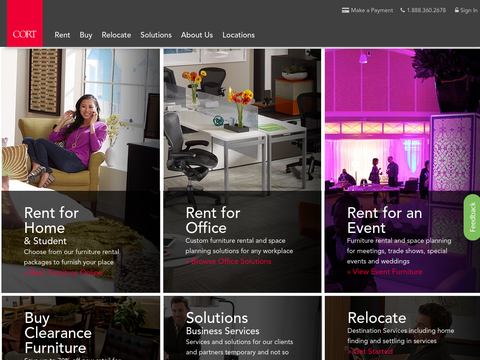Screen dimensions: 480x360
Task: Click 'Destination Services including home' text
Action: click(x=401, y=331)
